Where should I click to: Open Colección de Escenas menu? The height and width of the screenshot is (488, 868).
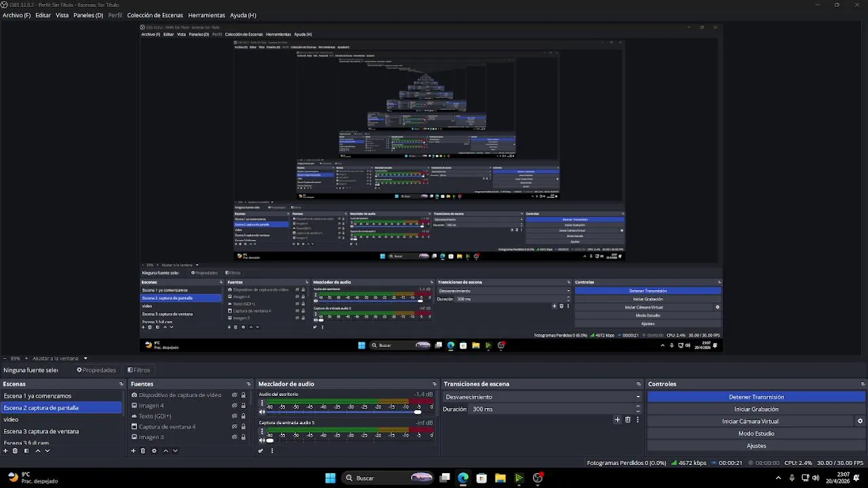pos(155,15)
